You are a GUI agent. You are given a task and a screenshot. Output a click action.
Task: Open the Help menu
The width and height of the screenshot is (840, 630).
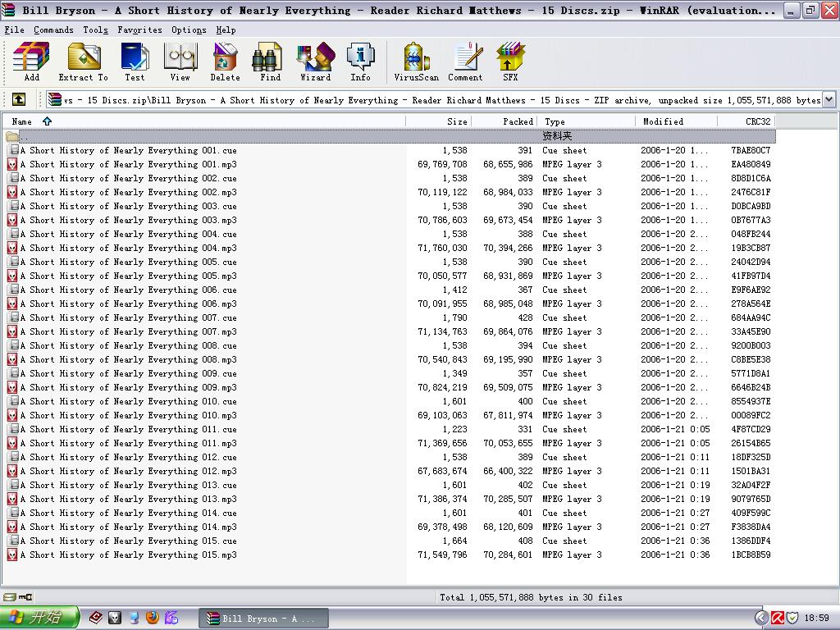click(x=226, y=30)
